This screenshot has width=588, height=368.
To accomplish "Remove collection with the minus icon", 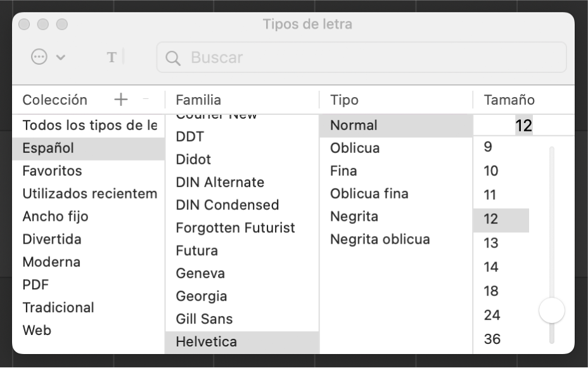I will pos(146,100).
